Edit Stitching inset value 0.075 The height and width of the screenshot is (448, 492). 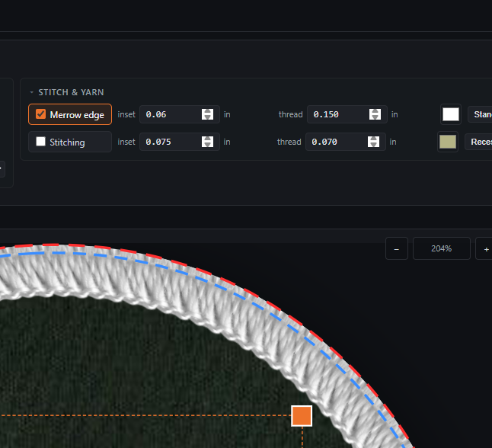click(x=180, y=142)
